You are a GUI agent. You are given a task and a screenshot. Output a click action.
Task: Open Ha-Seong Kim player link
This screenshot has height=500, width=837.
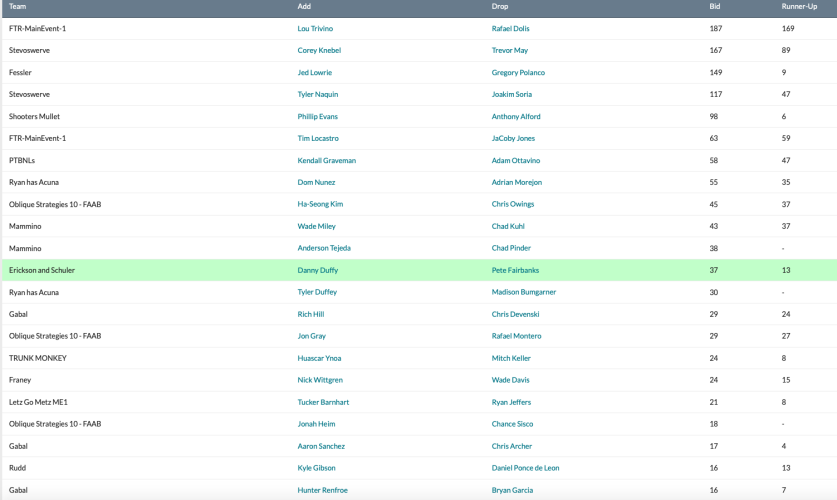tap(320, 204)
